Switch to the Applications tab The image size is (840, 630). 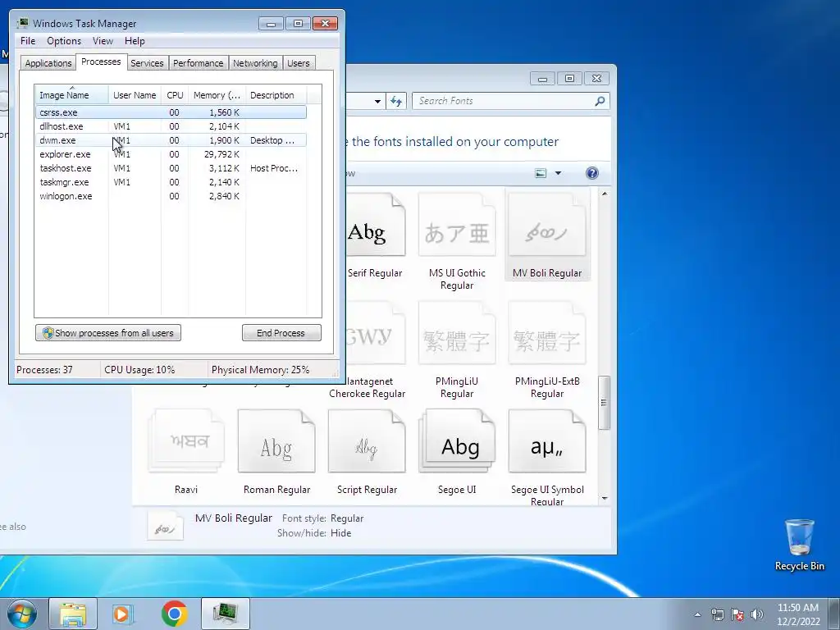48,62
